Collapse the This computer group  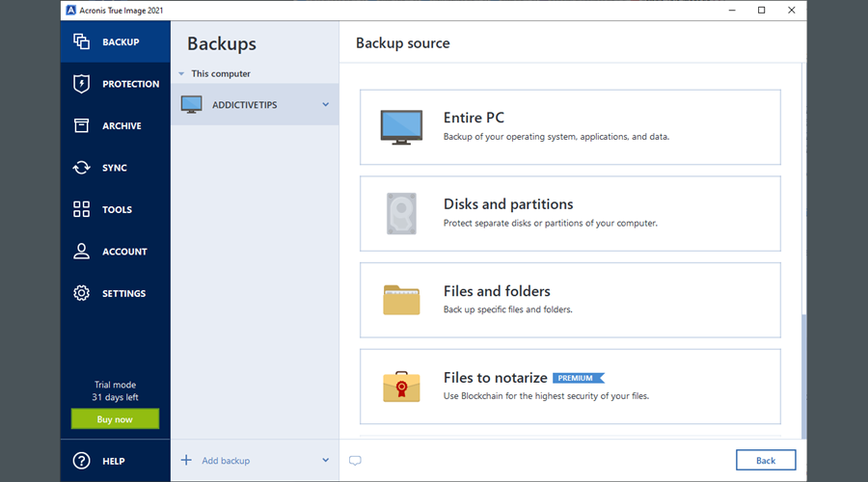[x=181, y=74]
